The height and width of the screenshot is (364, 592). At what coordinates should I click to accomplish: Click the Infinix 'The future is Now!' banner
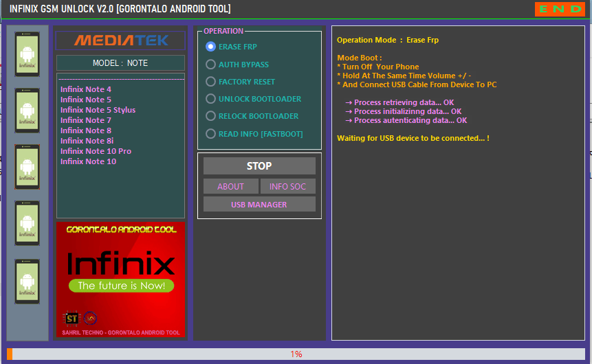(x=120, y=279)
